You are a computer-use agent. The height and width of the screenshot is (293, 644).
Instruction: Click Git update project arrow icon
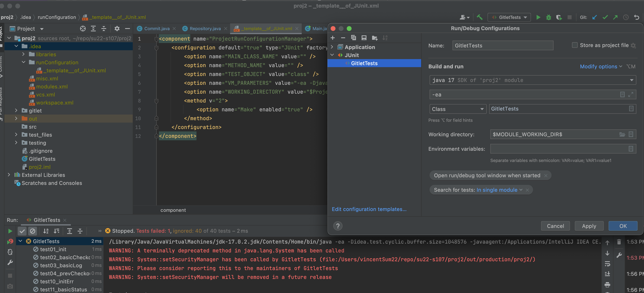coord(595,17)
